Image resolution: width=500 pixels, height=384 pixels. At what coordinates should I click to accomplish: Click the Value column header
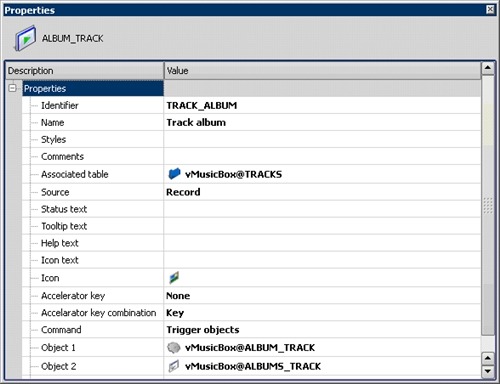[322, 71]
